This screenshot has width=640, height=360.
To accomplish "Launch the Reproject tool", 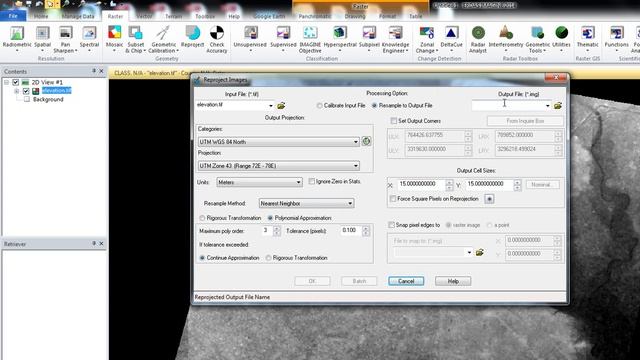I will [x=192, y=37].
